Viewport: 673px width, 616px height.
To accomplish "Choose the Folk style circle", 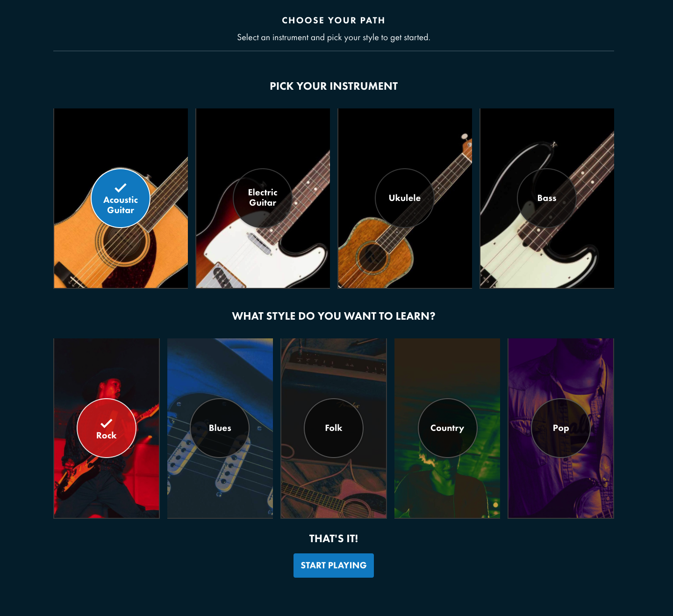I will tap(334, 428).
